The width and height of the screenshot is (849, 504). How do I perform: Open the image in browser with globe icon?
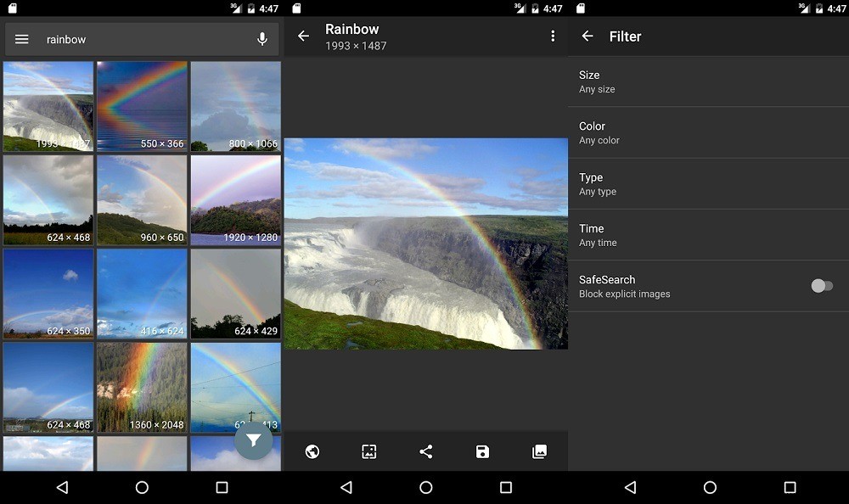(x=312, y=451)
